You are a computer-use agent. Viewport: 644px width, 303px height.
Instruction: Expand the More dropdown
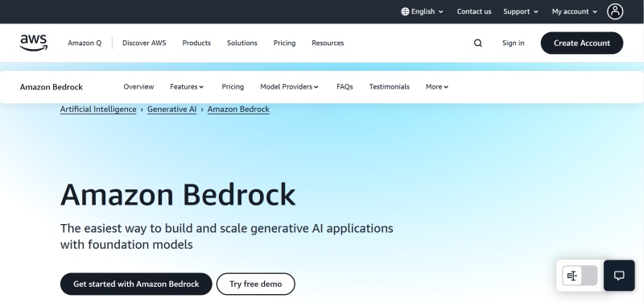pyautogui.click(x=437, y=87)
